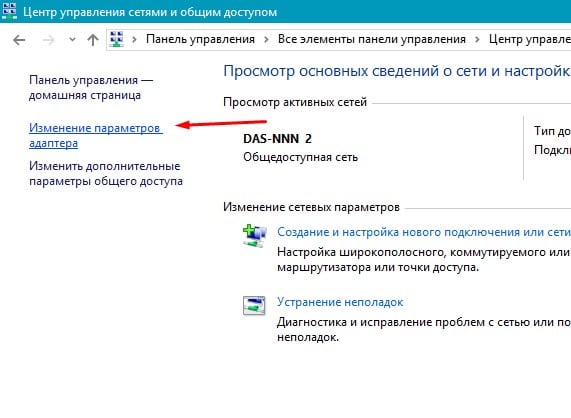Expand chevron after Все элементы панели управления
571x418 pixels.
[x=477, y=39]
